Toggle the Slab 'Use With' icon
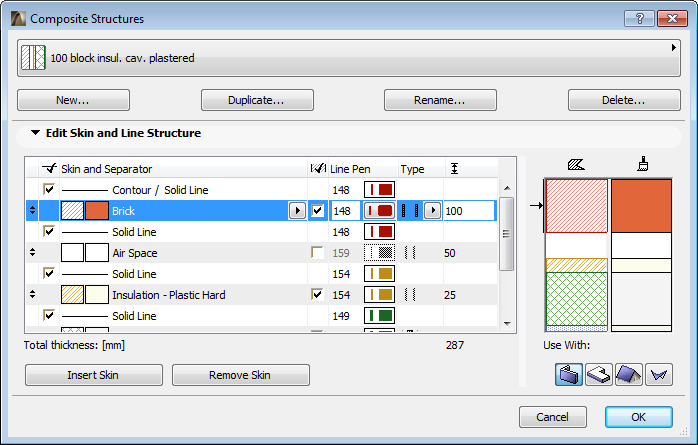The height and width of the screenshot is (445, 698). click(598, 375)
